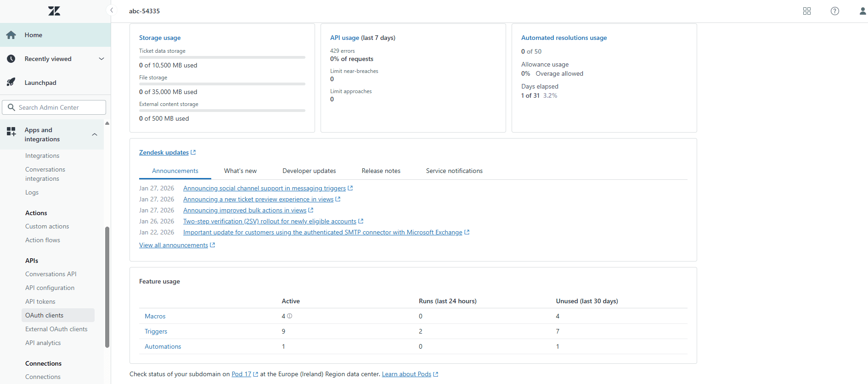Go to Home in sidebar
The height and width of the screenshot is (384, 868).
[55, 35]
